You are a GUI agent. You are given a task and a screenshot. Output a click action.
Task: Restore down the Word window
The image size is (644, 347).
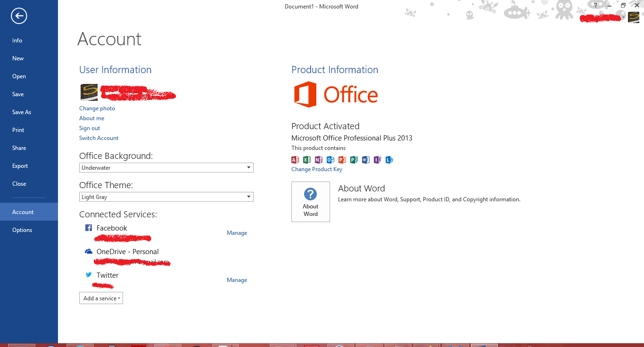[623, 5]
